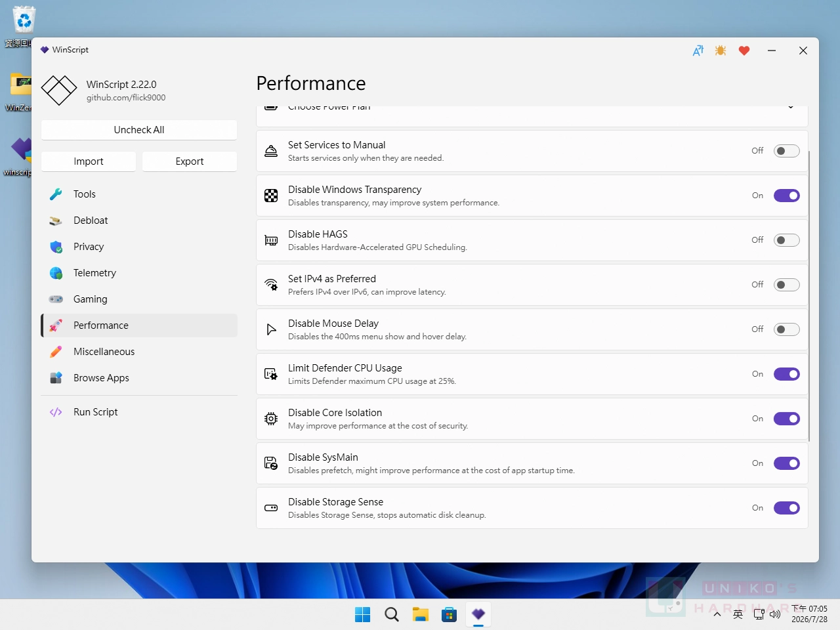Click the Disable Core Isolation chip icon
Screen dimensions: 840x630
click(271, 419)
